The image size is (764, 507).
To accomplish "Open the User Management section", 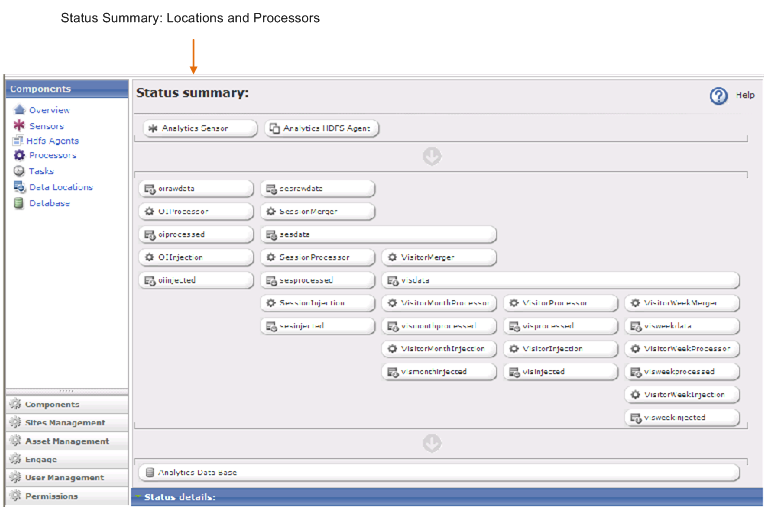I will tap(67, 477).
